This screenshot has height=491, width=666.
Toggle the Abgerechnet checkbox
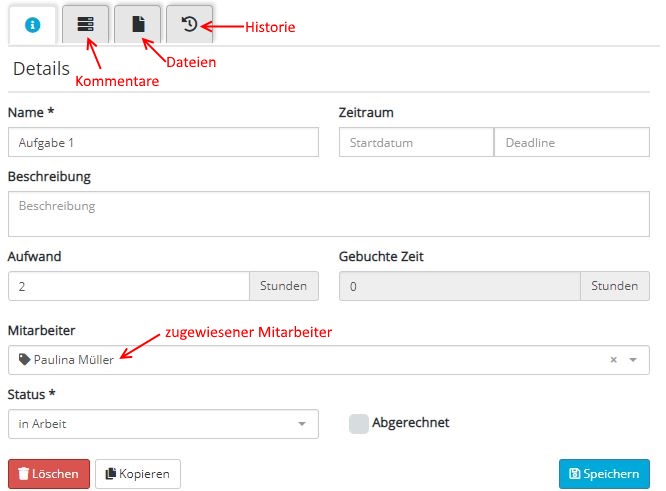pyautogui.click(x=359, y=424)
